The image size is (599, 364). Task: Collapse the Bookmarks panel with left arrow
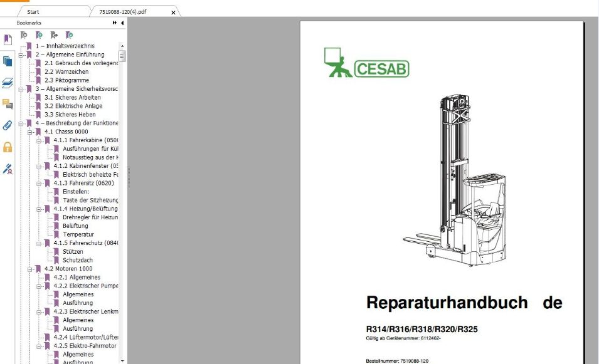click(x=122, y=23)
